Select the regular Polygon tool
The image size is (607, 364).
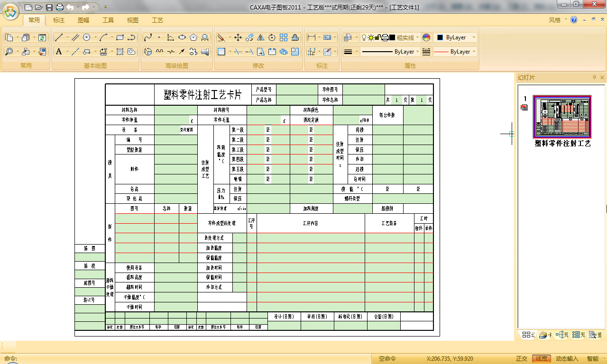[193, 37]
